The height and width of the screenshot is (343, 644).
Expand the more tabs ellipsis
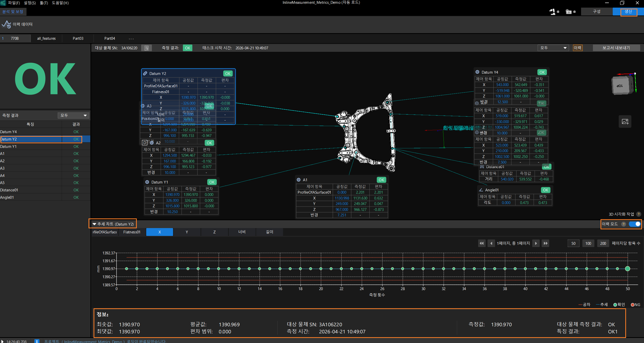pyautogui.click(x=131, y=38)
